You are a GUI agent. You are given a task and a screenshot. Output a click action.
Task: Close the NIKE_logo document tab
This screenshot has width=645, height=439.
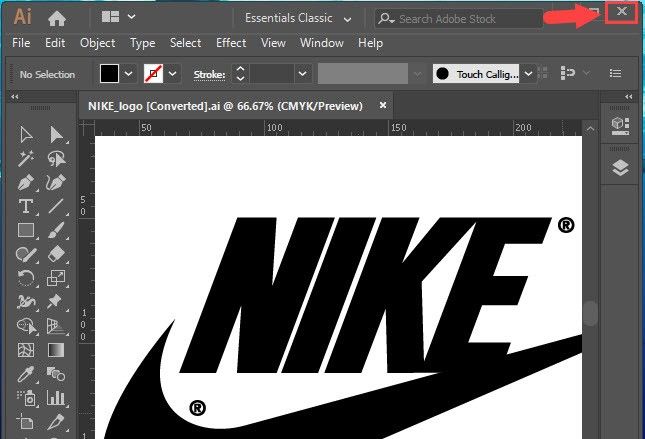point(384,105)
